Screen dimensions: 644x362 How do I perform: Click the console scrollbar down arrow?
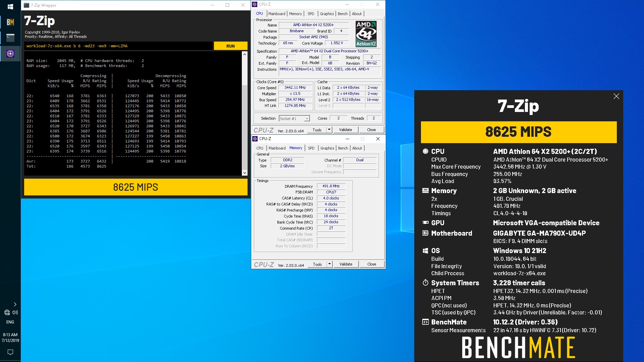pyautogui.click(x=245, y=173)
